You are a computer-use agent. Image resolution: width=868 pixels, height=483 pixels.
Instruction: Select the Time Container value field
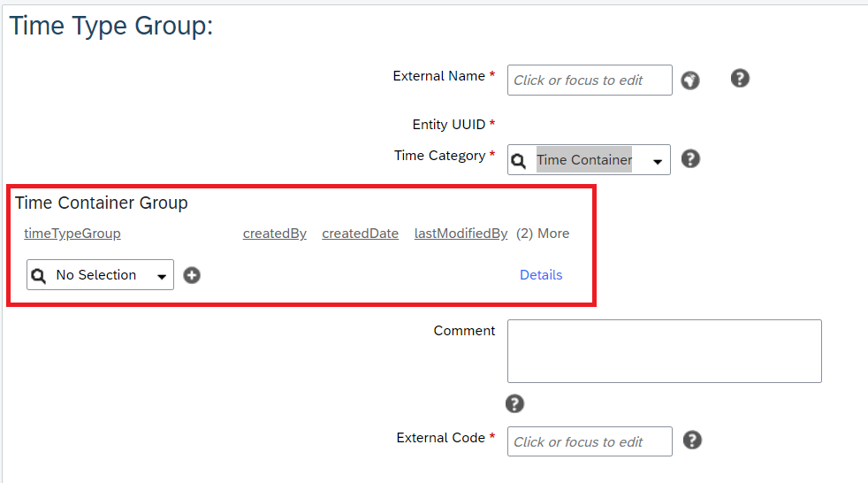(x=584, y=159)
